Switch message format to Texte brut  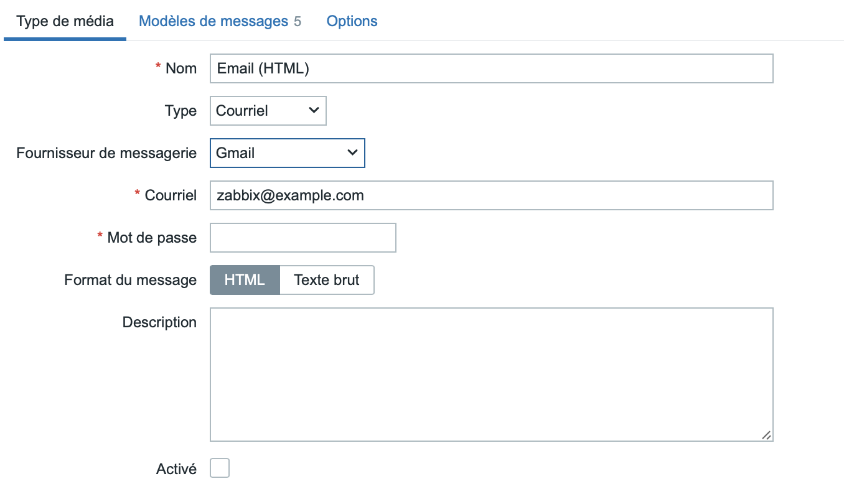[327, 280]
